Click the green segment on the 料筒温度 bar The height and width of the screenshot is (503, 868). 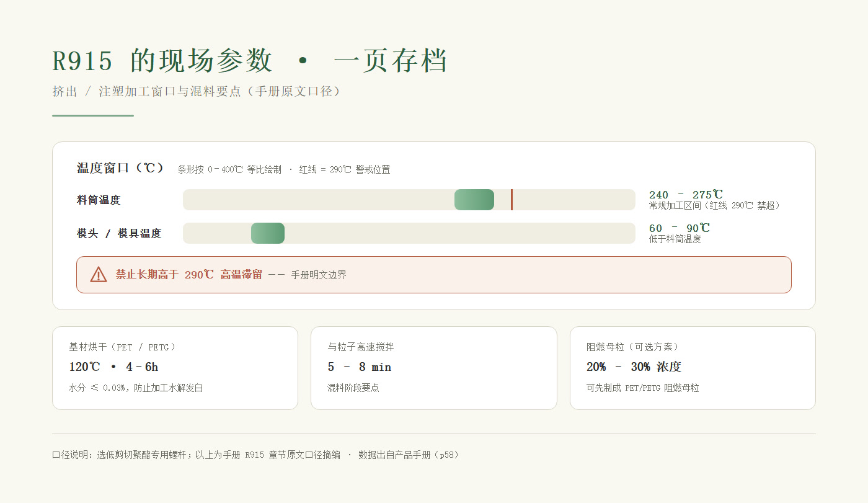[474, 200]
